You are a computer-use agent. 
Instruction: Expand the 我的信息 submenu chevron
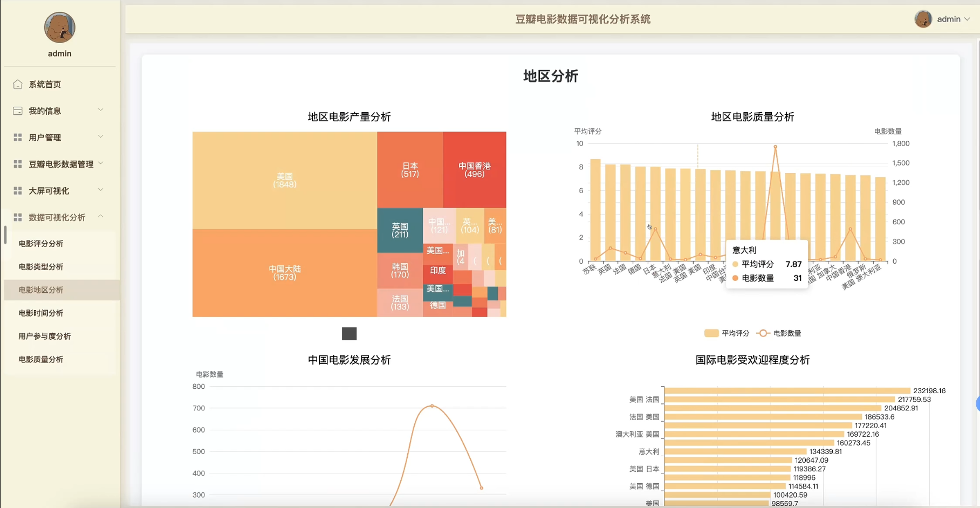(x=100, y=110)
